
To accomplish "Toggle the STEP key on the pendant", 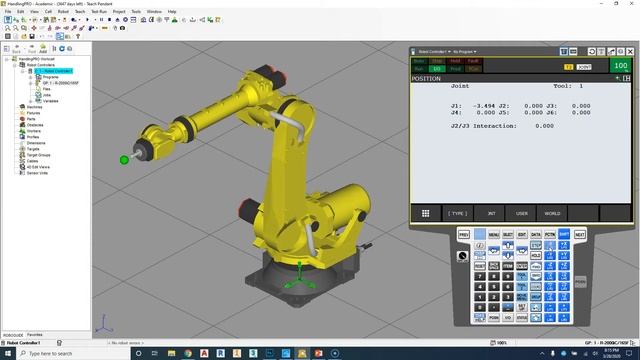I will 536,245.
